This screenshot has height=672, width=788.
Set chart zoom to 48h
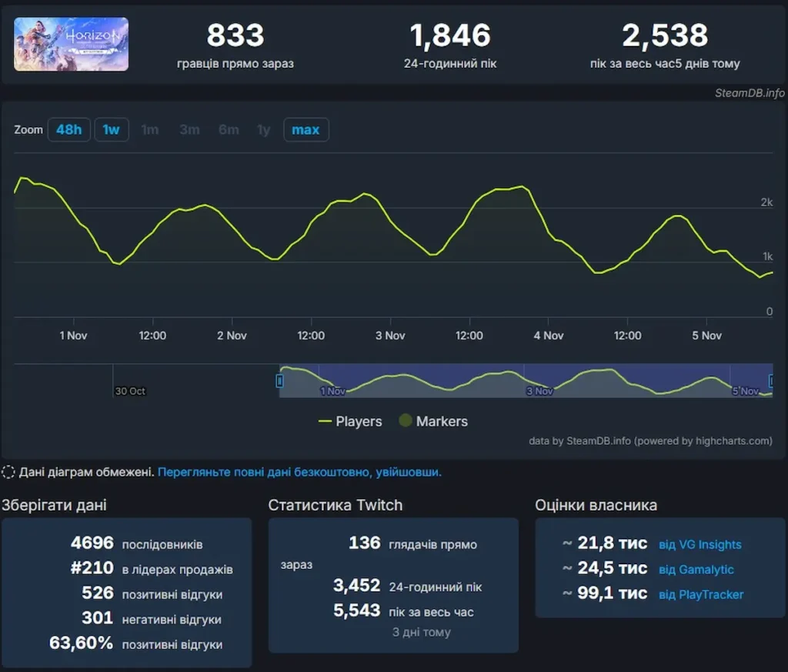pos(68,129)
